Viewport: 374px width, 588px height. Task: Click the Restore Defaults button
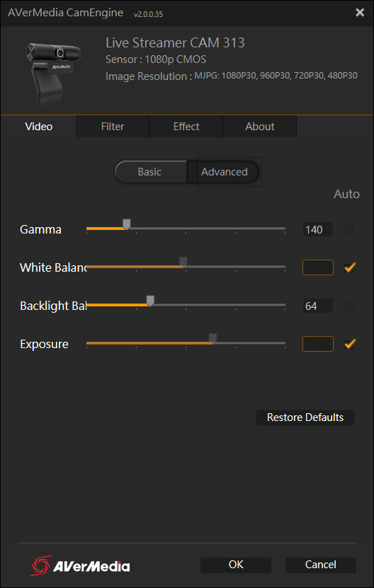pos(305,417)
